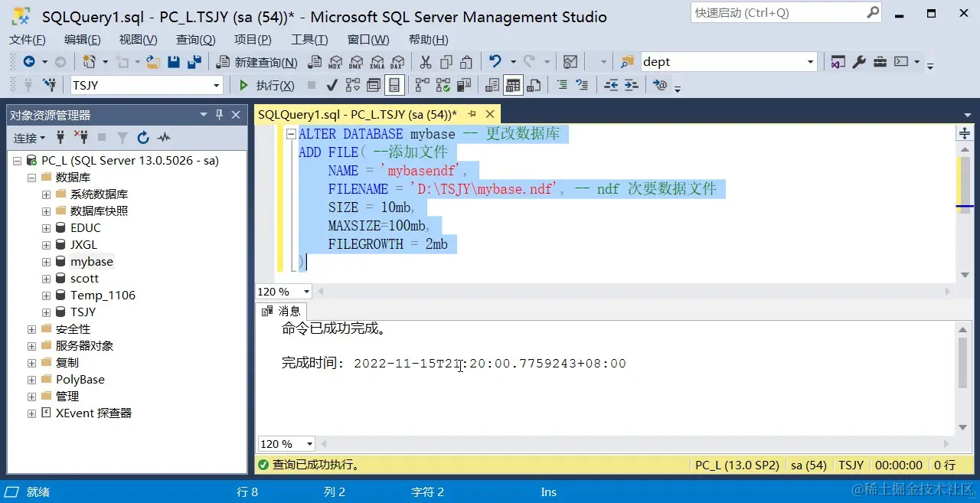Click the Parse checkmark icon
This screenshot has width=980, height=503.
pyautogui.click(x=332, y=85)
